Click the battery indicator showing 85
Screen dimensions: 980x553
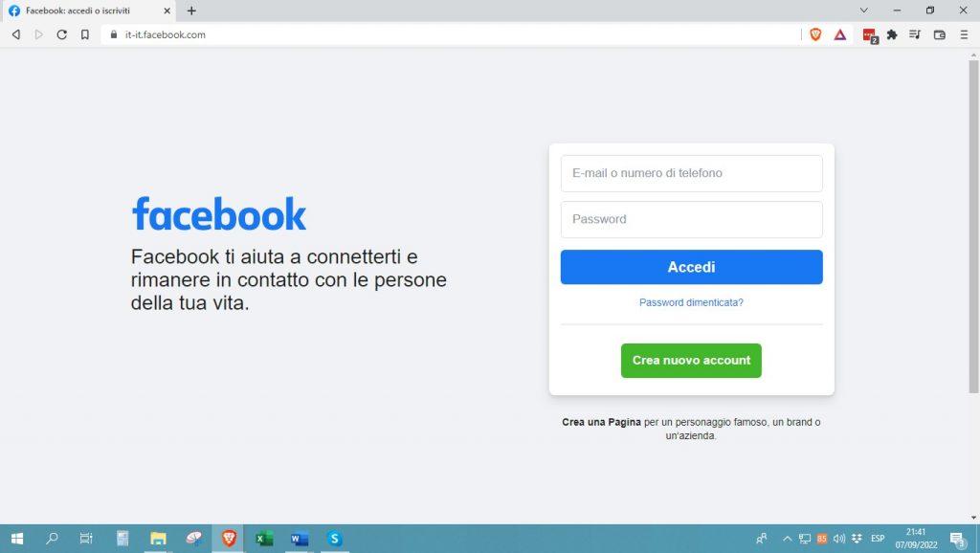(x=822, y=539)
